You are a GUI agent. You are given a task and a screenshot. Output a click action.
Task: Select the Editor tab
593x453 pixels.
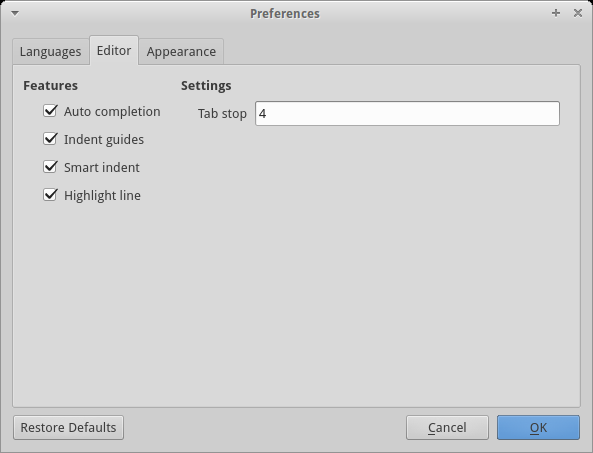pyautogui.click(x=114, y=50)
